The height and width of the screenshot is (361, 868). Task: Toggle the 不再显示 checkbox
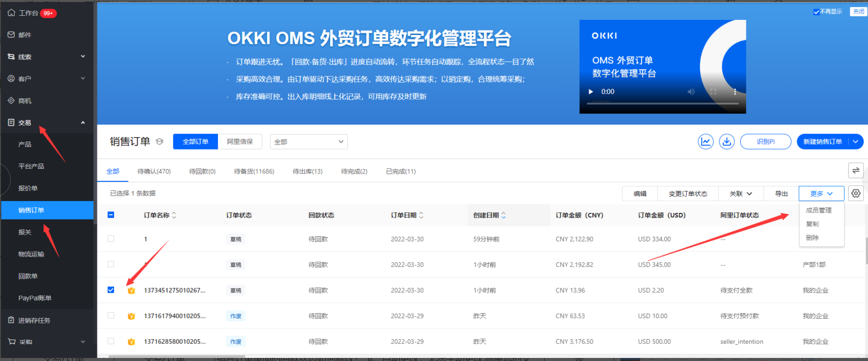(x=817, y=12)
